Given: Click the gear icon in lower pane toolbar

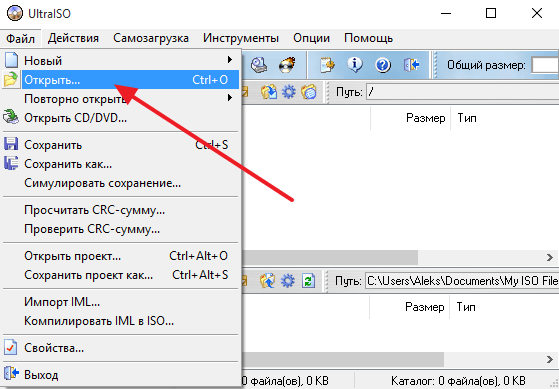Looking at the screenshot, I should 288,281.
